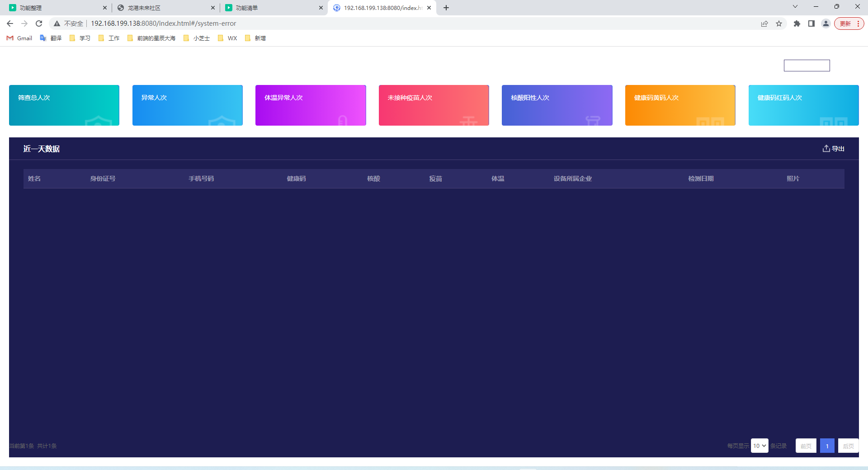
Task: Click the address bar URL
Action: pyautogui.click(x=164, y=23)
